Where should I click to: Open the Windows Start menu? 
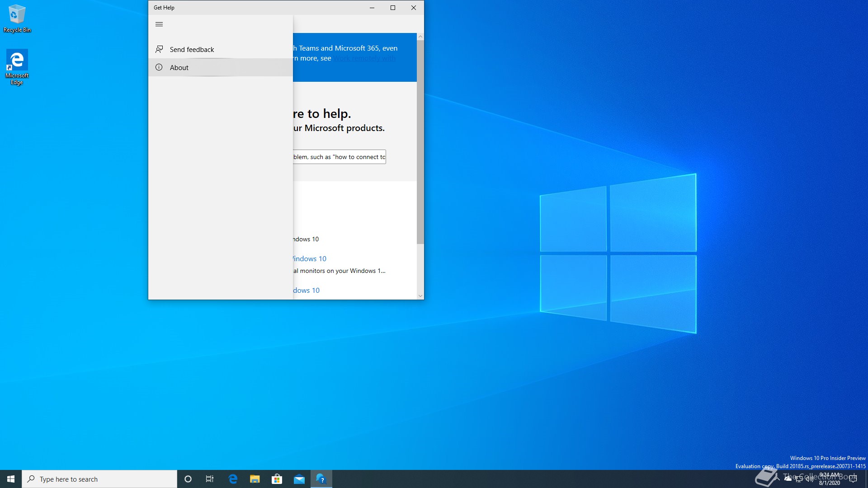(x=11, y=479)
